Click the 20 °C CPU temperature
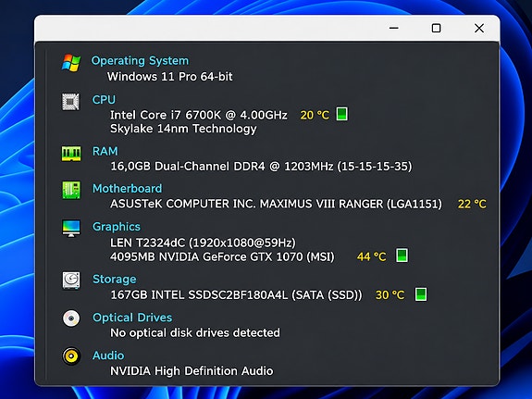 (x=315, y=115)
